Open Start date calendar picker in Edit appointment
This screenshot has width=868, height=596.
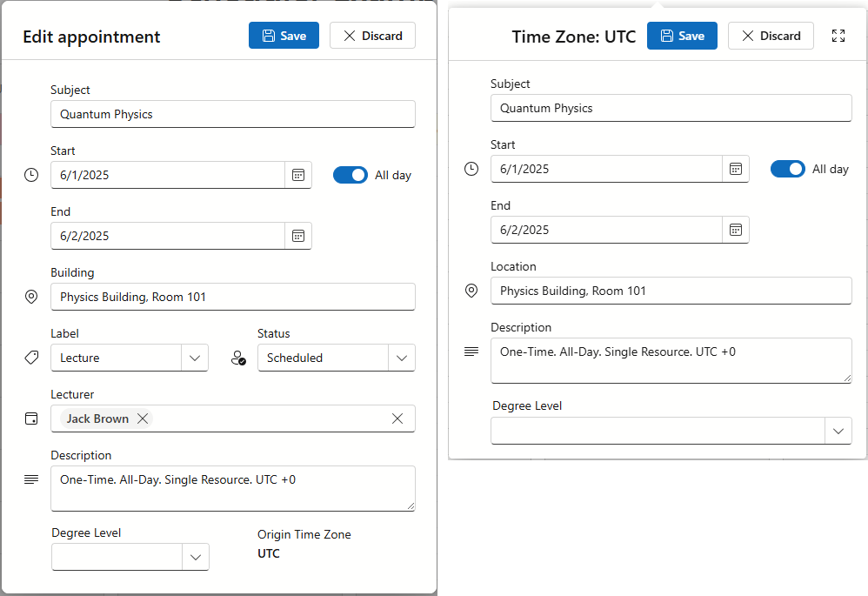pos(298,175)
